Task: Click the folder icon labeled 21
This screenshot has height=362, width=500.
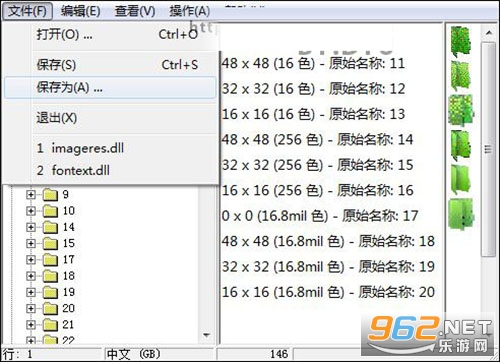Action: (50, 325)
